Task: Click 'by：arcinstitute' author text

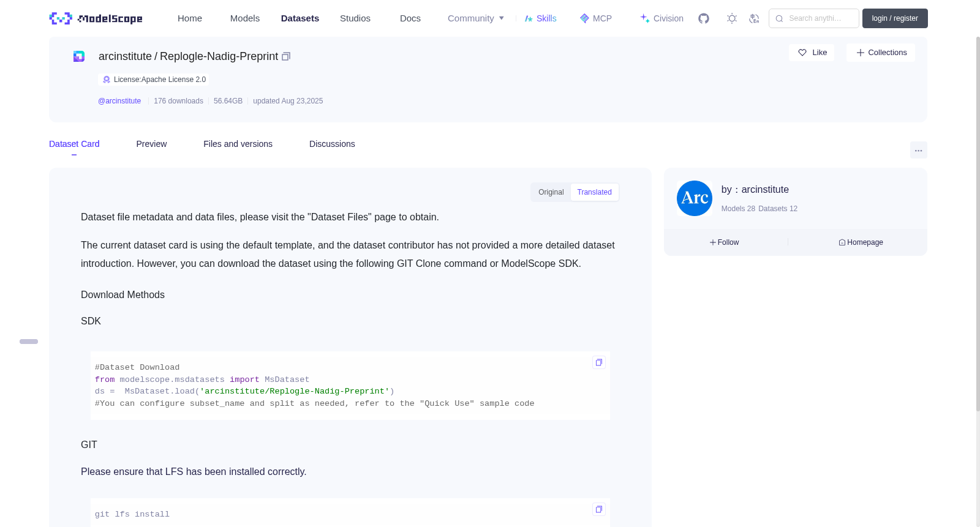Action: (x=755, y=190)
